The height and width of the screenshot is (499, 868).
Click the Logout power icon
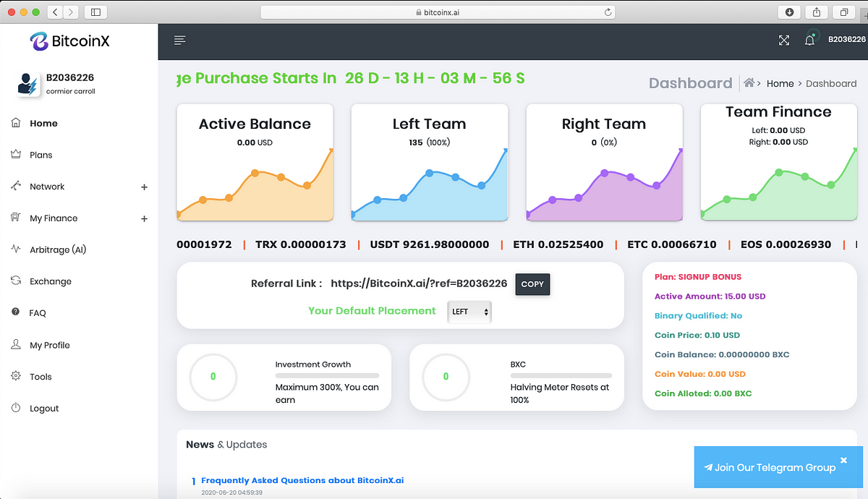coord(16,408)
